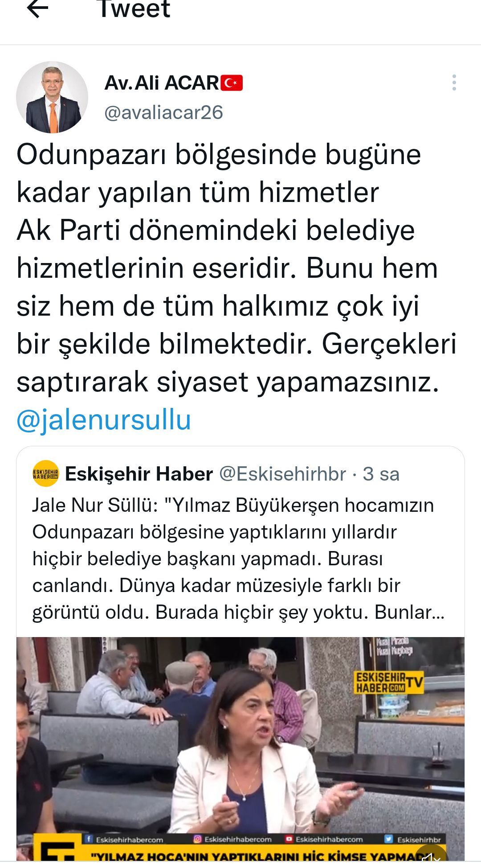Tap the Av.Ali ACAR display name

[162, 83]
